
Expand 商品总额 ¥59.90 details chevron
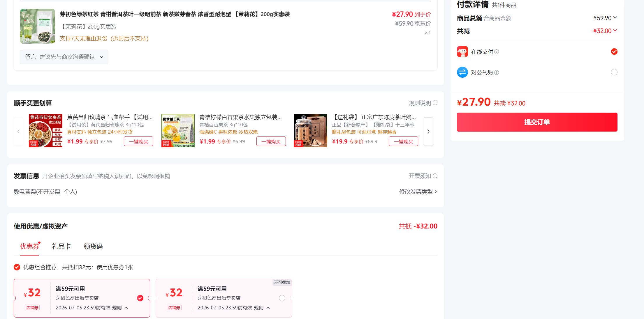coord(615,17)
